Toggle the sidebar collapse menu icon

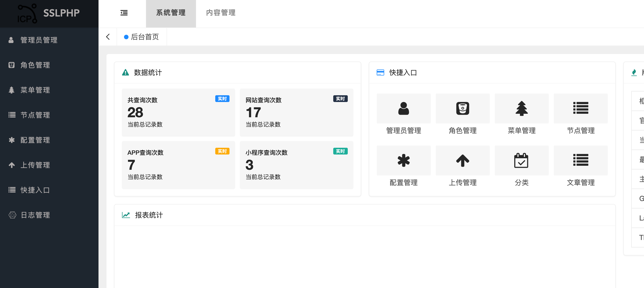[124, 13]
